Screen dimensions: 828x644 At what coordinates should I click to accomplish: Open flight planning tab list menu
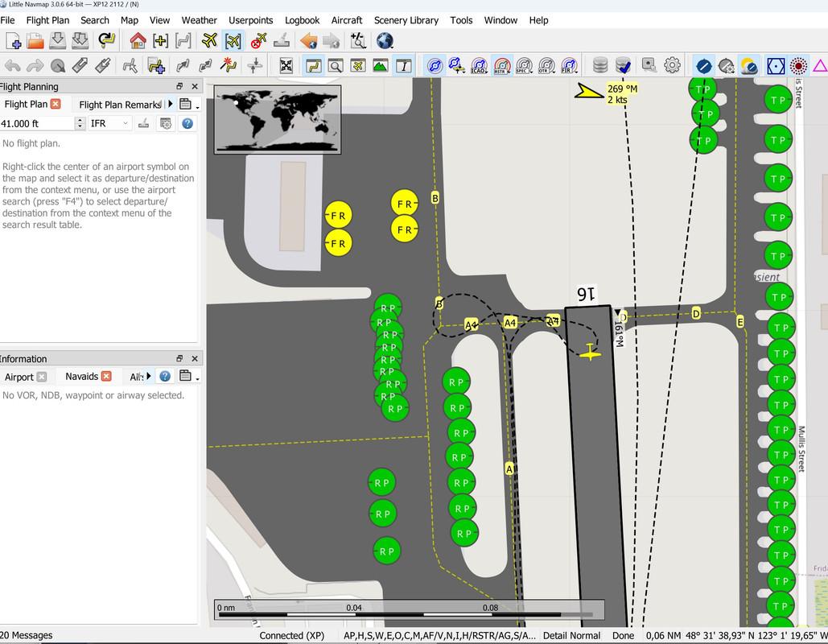187,104
